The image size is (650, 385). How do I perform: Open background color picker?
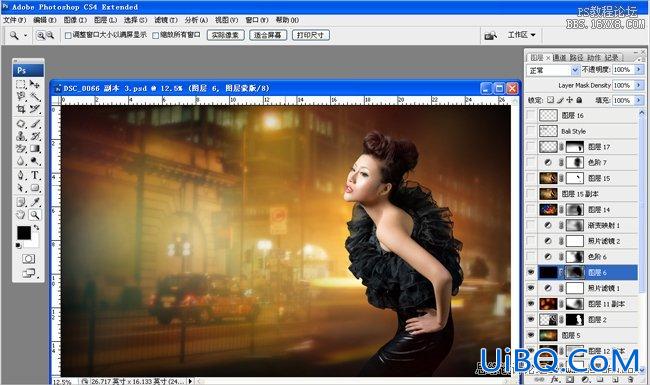tap(35, 242)
